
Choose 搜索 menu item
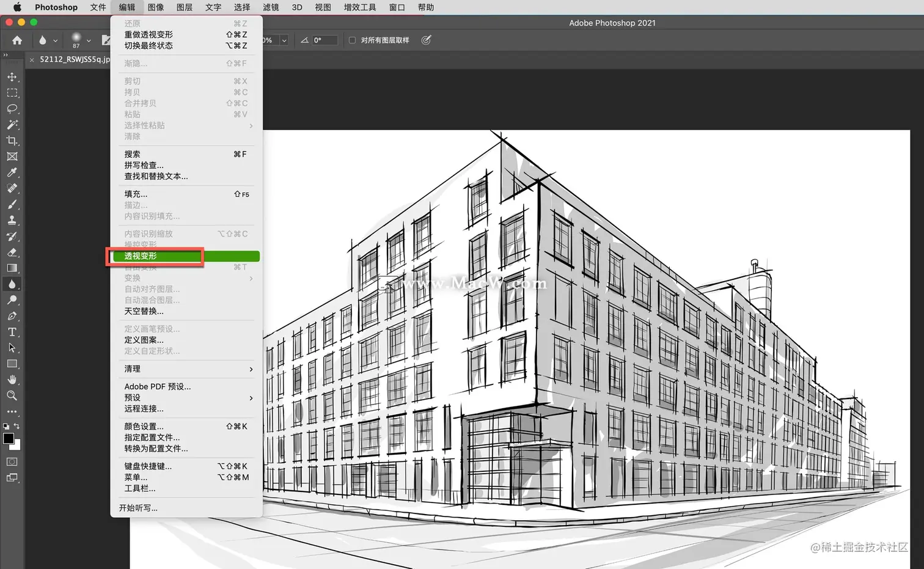tap(186, 154)
